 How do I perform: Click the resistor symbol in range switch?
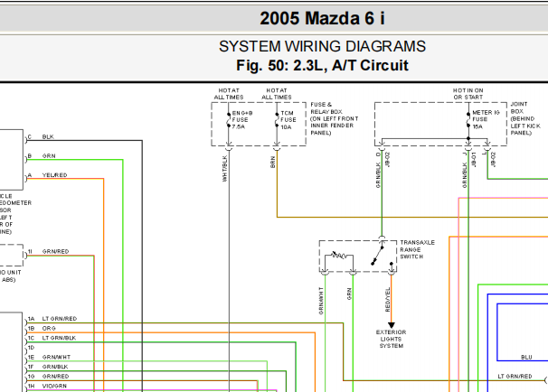(338, 256)
